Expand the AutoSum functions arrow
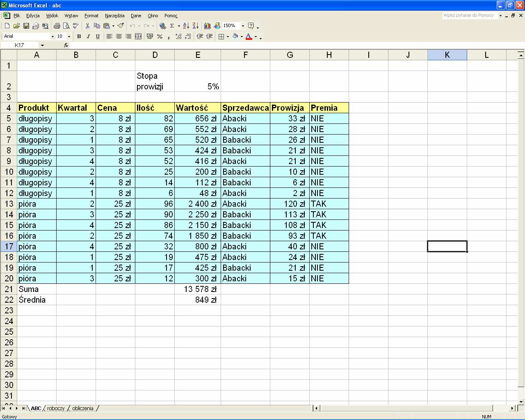This screenshot has width=525, height=420. (179, 26)
